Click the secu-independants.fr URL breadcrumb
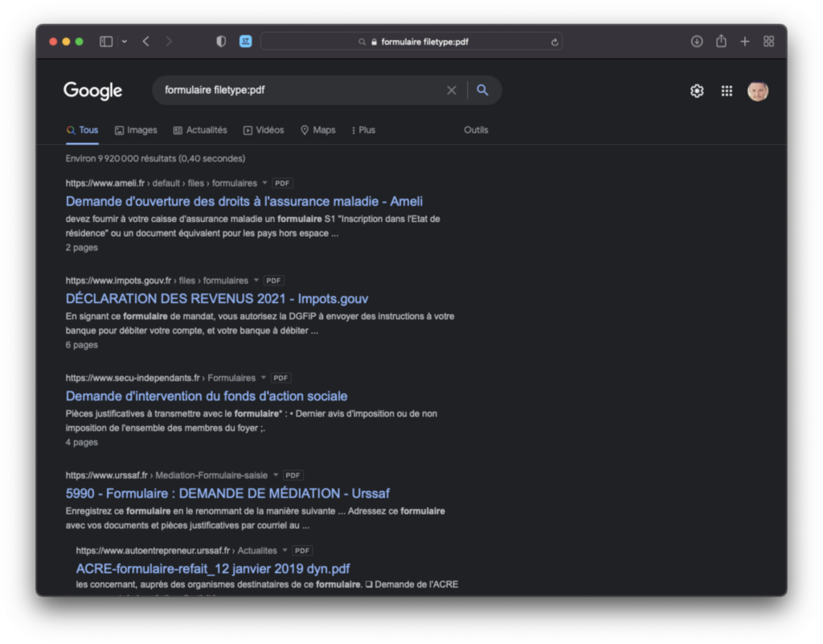Screen dimensions: 823x644 [x=161, y=378]
